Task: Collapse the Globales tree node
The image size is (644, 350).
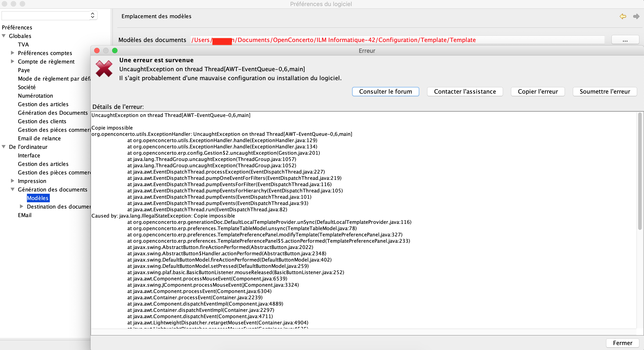Action: tap(4, 36)
